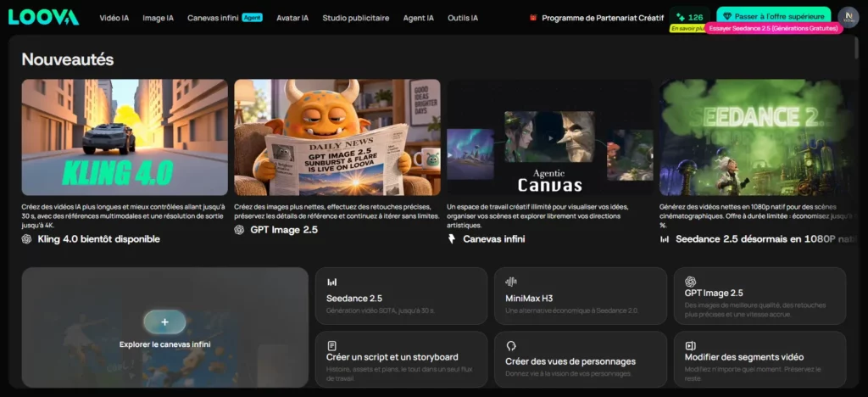Open the Agent IA menu
This screenshot has height=397, width=868.
click(x=419, y=18)
